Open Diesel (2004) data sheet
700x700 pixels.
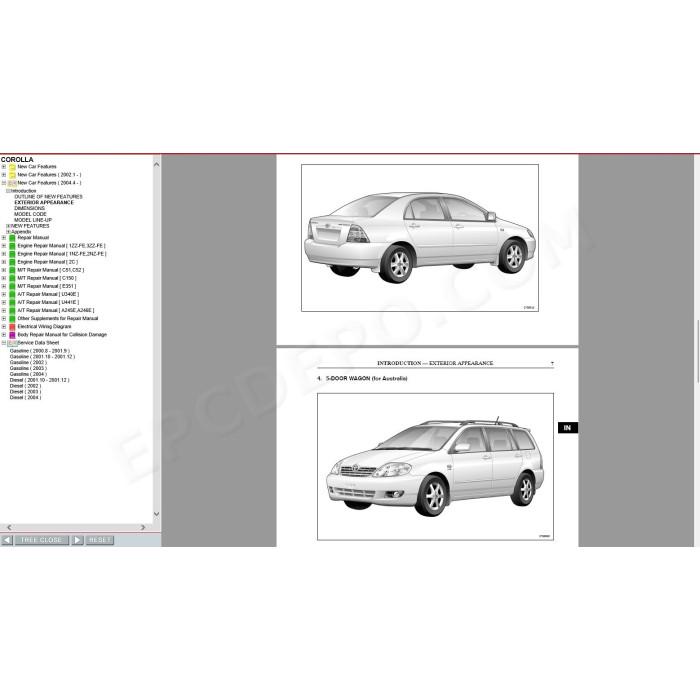(25, 398)
